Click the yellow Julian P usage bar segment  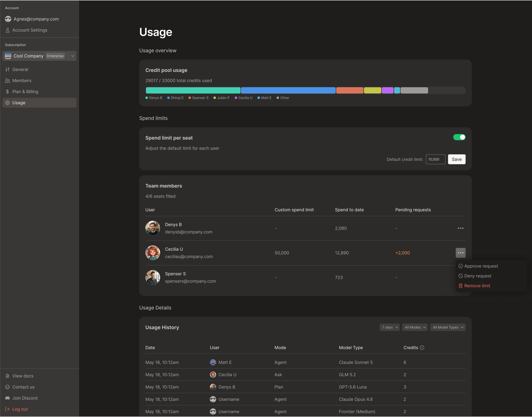click(372, 90)
